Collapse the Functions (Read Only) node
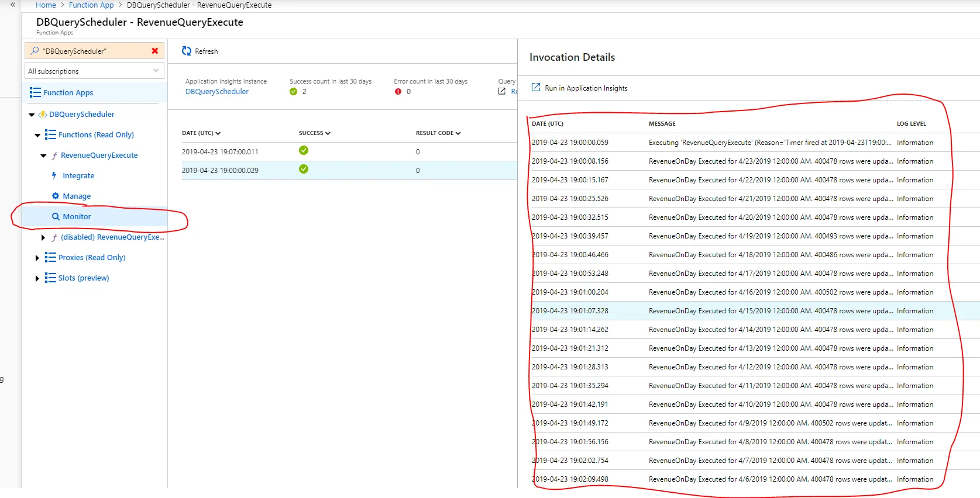Screen dimensions: 980x498 coord(37,135)
